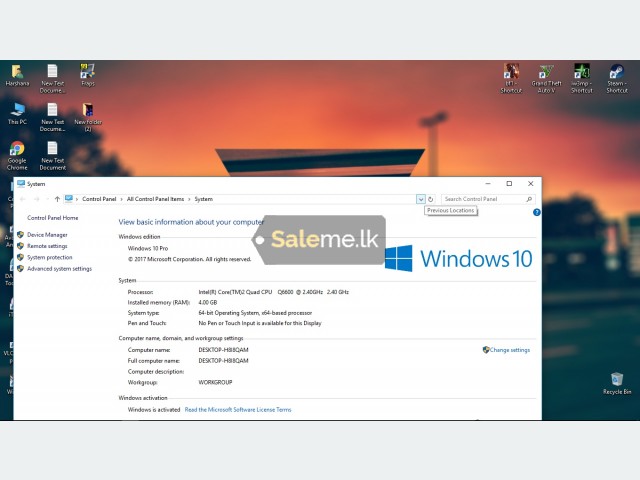Go up one level with the up arrow
The image size is (640, 480).
pos(57,199)
